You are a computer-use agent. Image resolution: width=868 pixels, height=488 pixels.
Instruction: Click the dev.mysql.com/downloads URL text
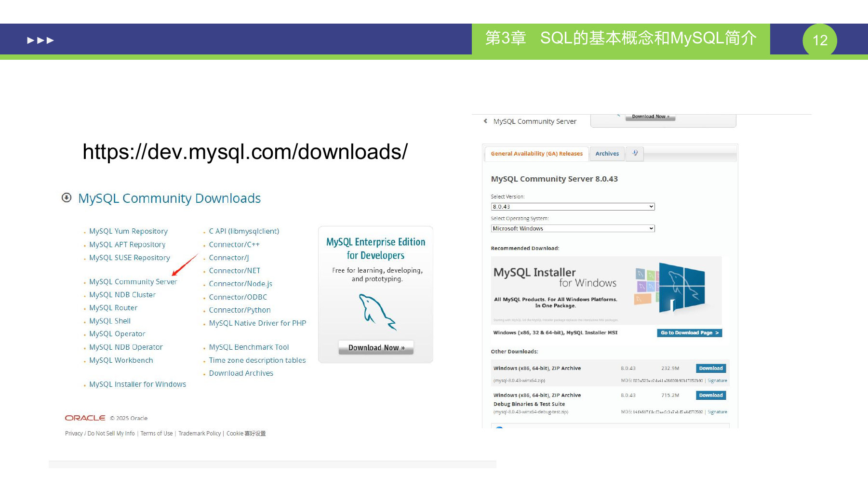click(245, 152)
